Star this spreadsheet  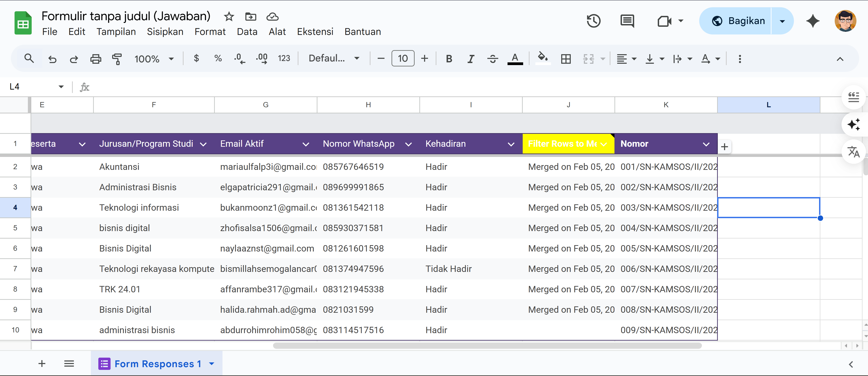pyautogui.click(x=229, y=16)
